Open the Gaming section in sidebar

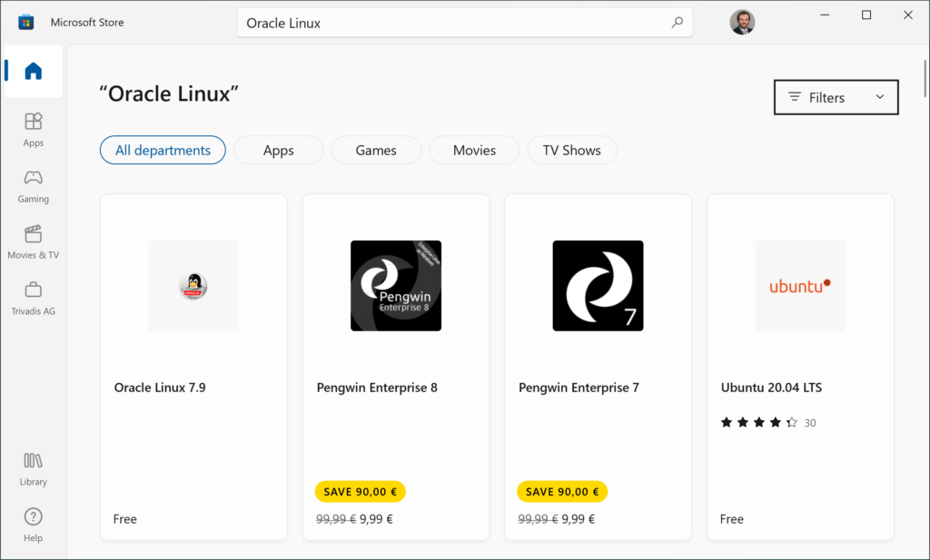tap(34, 186)
